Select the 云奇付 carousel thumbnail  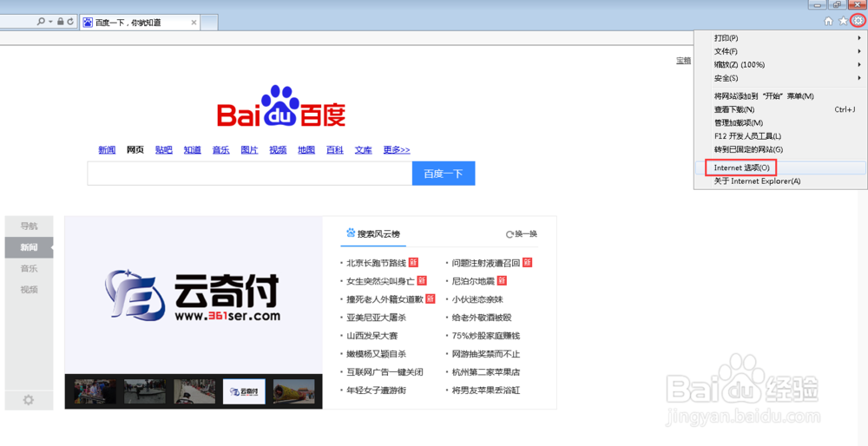click(x=244, y=391)
